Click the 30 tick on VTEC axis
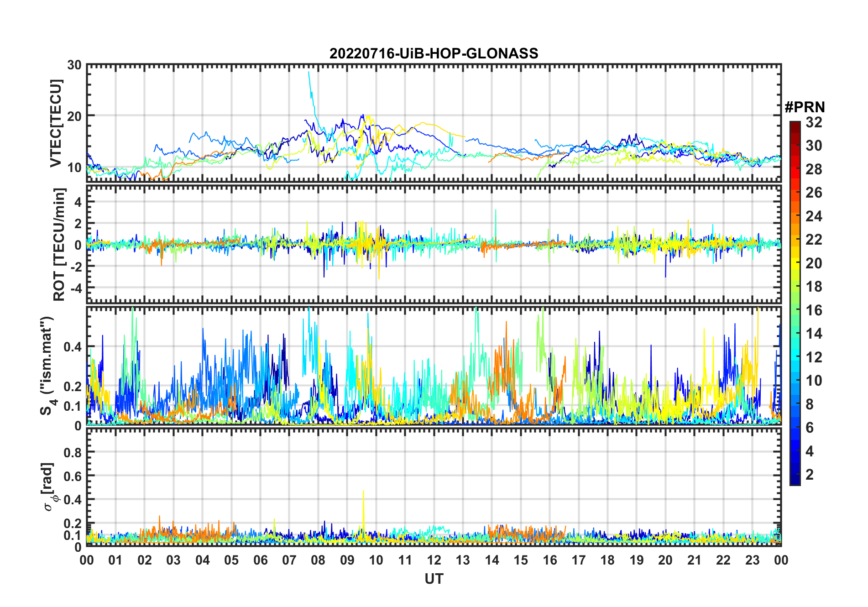 (x=74, y=65)
